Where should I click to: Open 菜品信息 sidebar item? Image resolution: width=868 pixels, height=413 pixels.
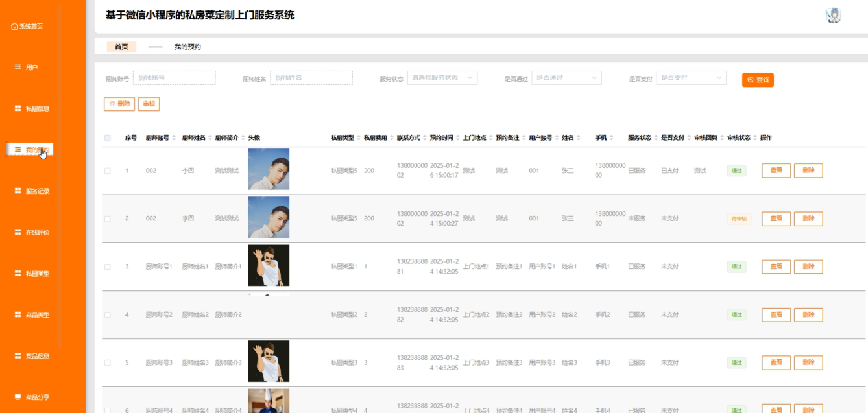(32, 356)
